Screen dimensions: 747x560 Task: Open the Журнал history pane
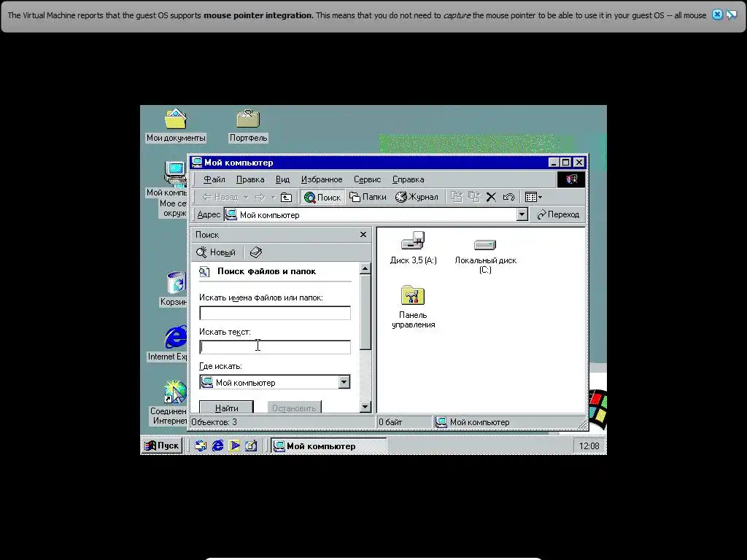coord(417,197)
